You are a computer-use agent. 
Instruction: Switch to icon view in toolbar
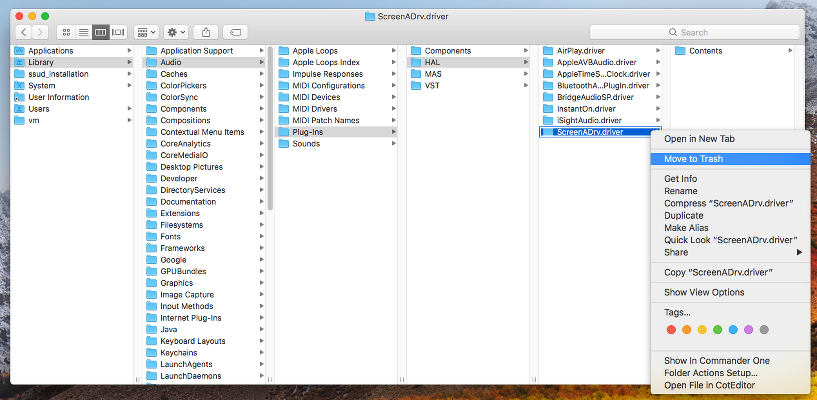tap(66, 32)
